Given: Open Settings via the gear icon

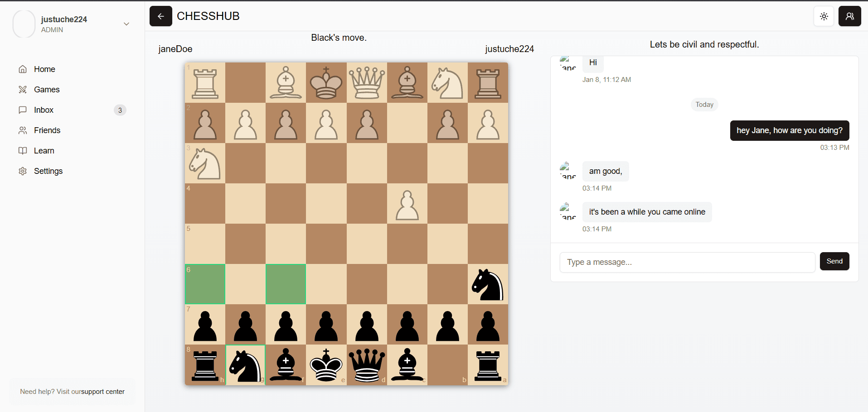Looking at the screenshot, I should click(23, 171).
